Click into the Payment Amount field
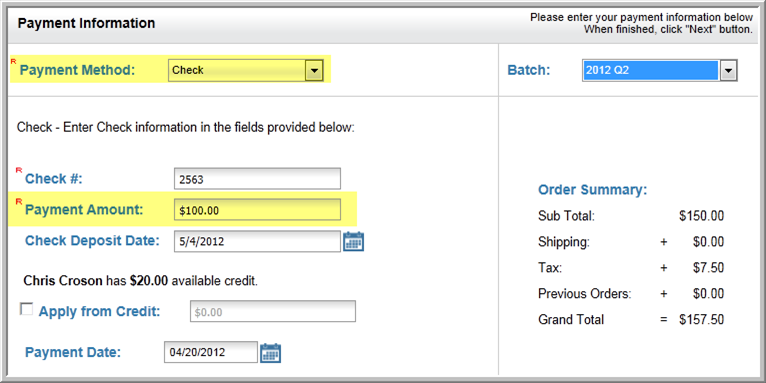 pyautogui.click(x=257, y=210)
